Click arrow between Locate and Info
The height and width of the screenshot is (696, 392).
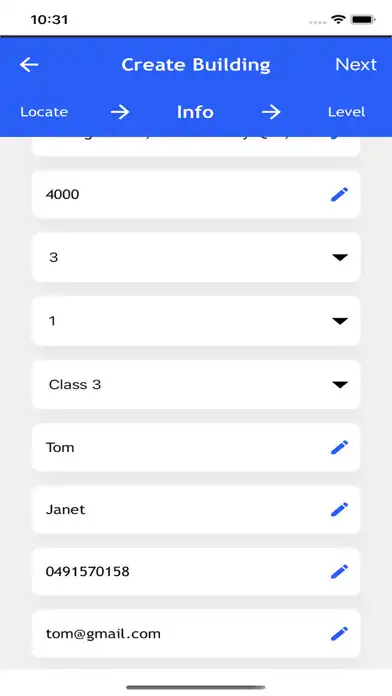tap(120, 112)
